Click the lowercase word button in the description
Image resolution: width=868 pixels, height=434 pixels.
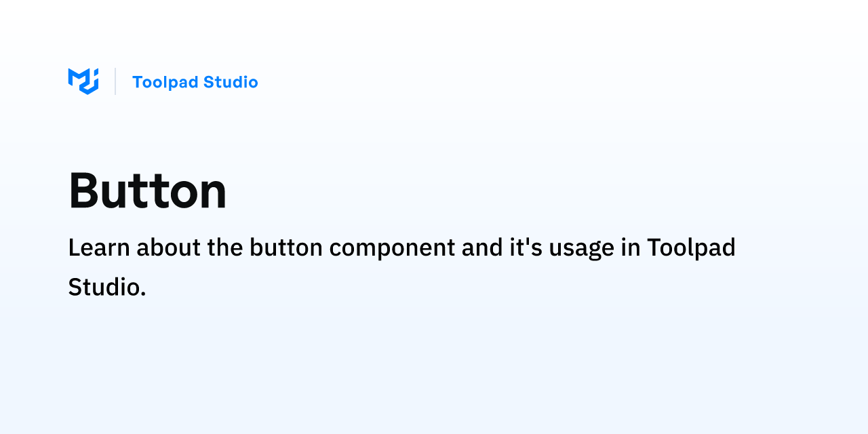(285, 248)
